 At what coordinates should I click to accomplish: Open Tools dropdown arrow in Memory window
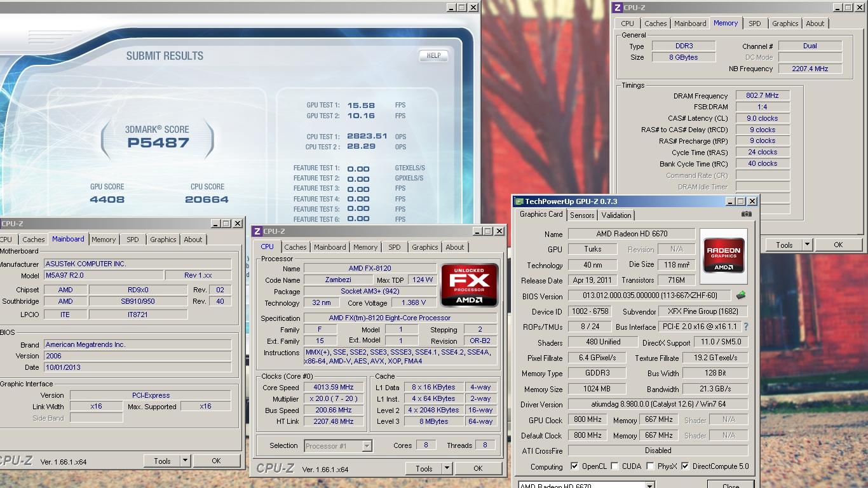click(807, 245)
